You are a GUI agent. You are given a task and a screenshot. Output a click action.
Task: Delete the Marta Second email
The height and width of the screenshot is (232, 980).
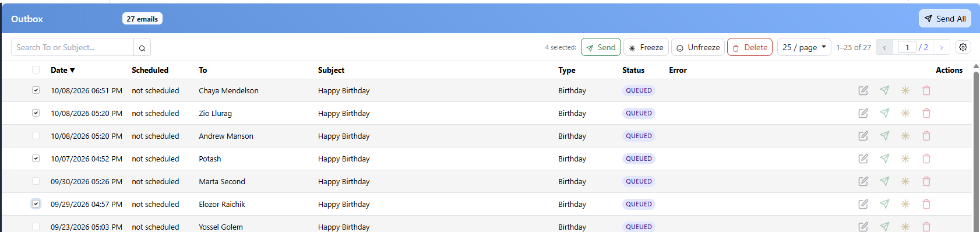point(926,181)
